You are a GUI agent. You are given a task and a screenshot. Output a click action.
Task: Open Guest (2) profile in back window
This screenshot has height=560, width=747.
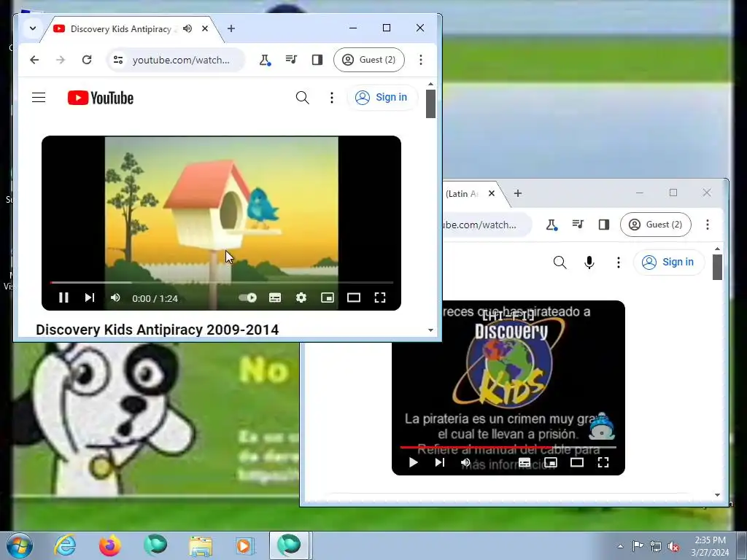tap(656, 225)
